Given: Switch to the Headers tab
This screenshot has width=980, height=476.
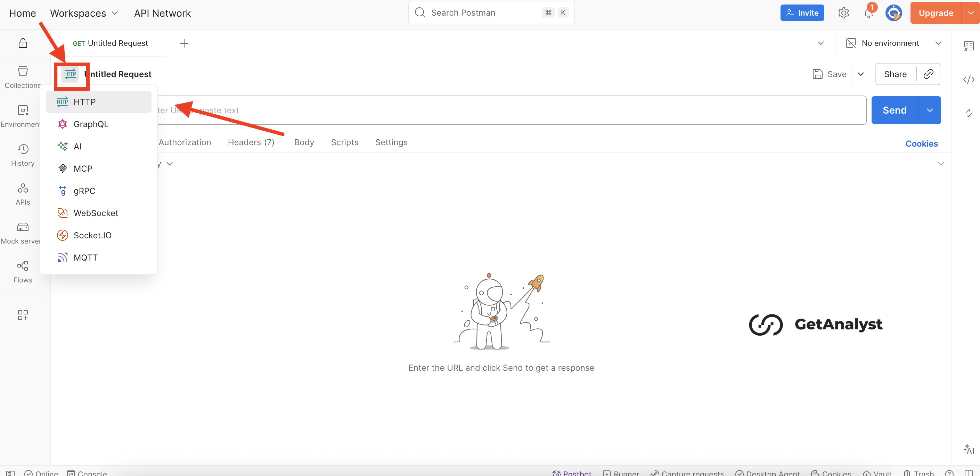Looking at the screenshot, I should pos(251,142).
